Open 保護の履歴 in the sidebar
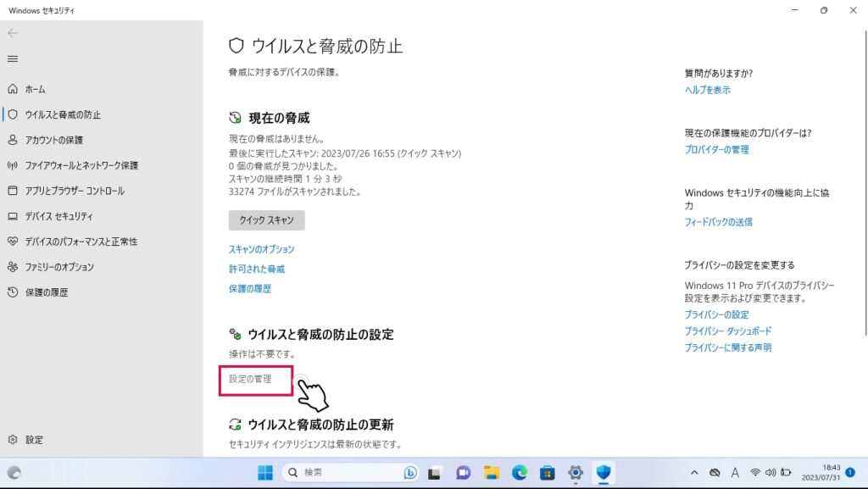The height and width of the screenshot is (489, 868). pyautogui.click(x=46, y=292)
